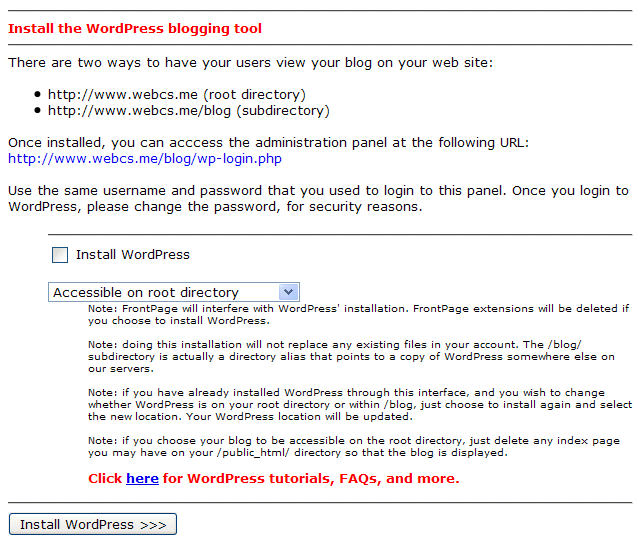
Task: Open the wp-login.php administration panel link
Action: [x=145, y=158]
